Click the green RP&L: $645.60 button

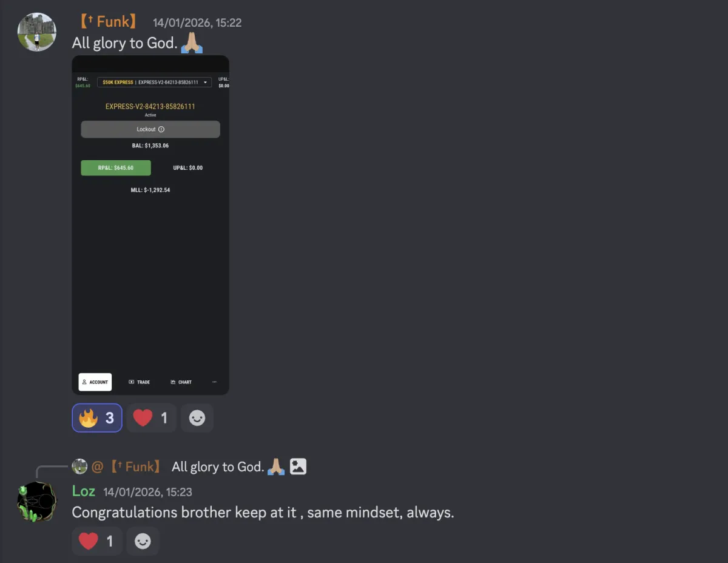coord(116,168)
